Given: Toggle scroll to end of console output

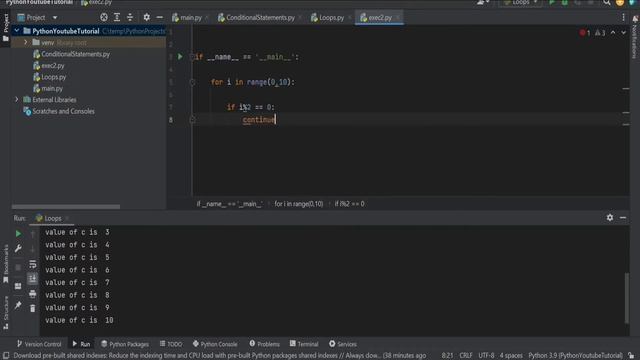Looking at the screenshot, I should coord(33,279).
